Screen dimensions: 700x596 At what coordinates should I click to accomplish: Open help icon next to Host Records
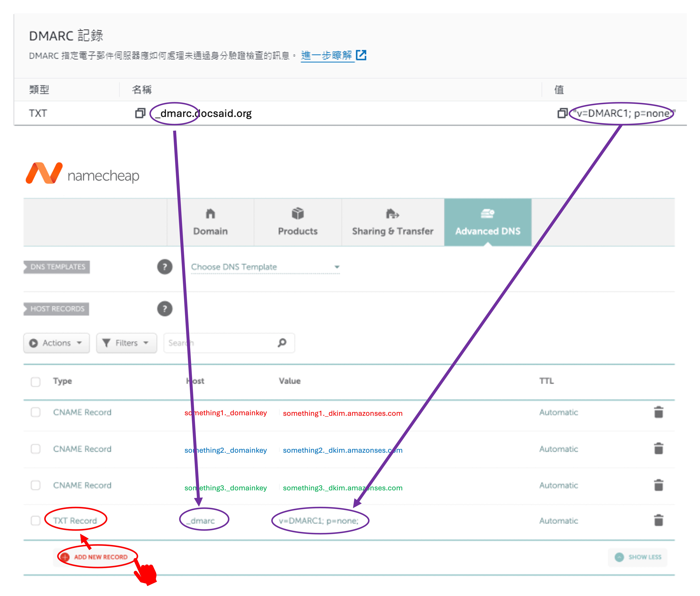165,309
